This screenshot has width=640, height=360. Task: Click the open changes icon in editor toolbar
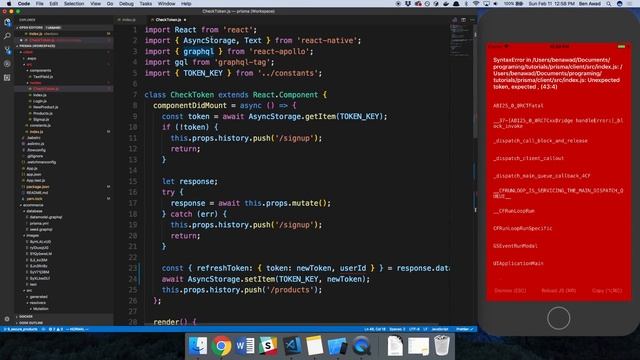click(454, 20)
